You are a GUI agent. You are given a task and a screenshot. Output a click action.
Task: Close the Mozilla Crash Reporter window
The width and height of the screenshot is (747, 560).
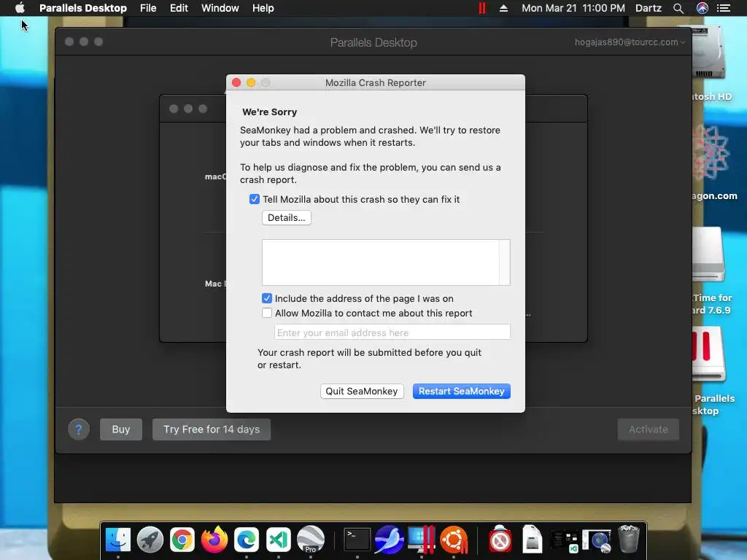[x=236, y=82]
